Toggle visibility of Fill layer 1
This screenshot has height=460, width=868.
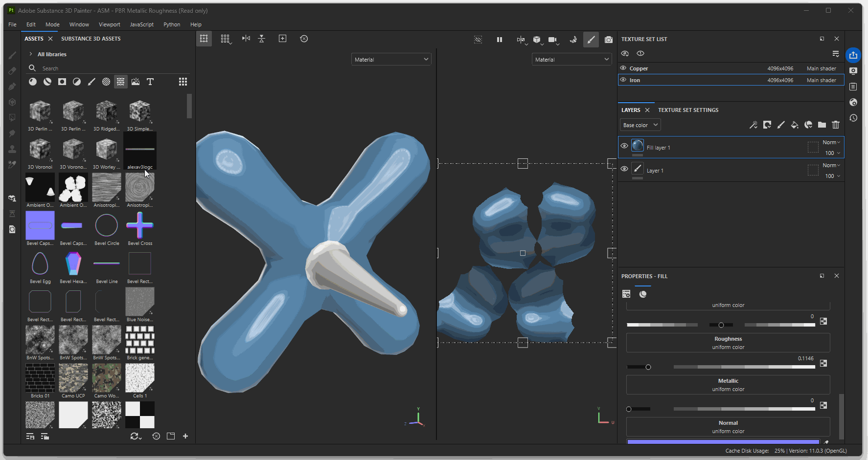624,146
